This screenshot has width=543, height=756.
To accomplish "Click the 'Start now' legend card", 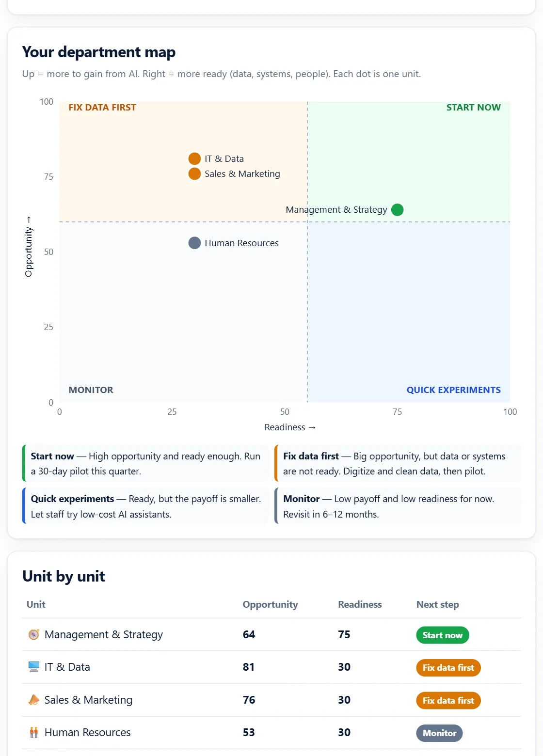I will [x=145, y=463].
